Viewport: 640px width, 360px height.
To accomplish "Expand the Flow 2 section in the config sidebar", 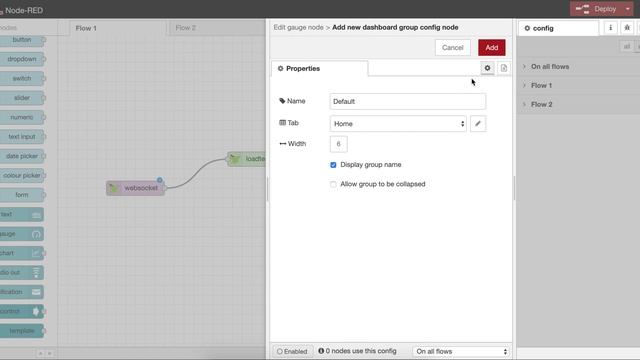I will click(x=578, y=104).
